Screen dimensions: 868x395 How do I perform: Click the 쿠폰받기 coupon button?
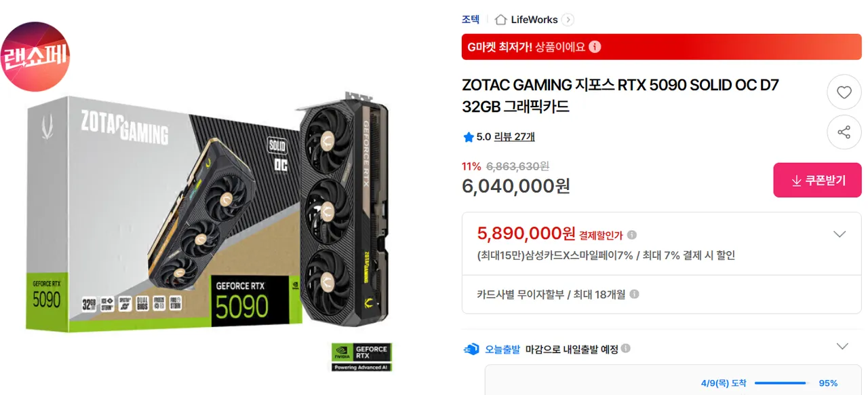[x=817, y=181]
